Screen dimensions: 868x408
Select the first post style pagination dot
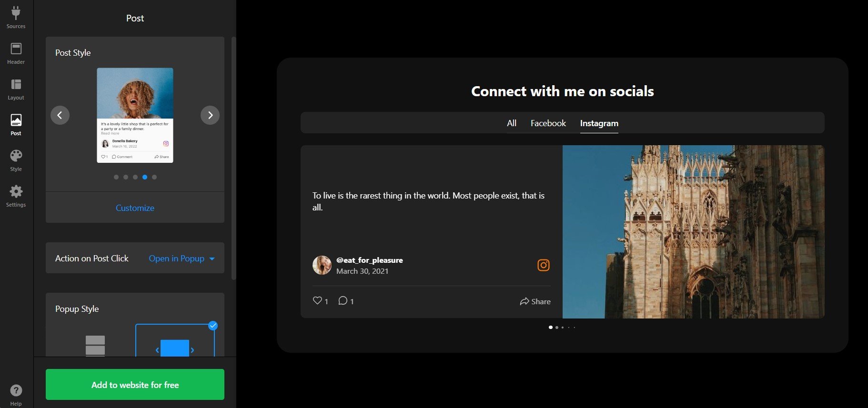click(116, 177)
